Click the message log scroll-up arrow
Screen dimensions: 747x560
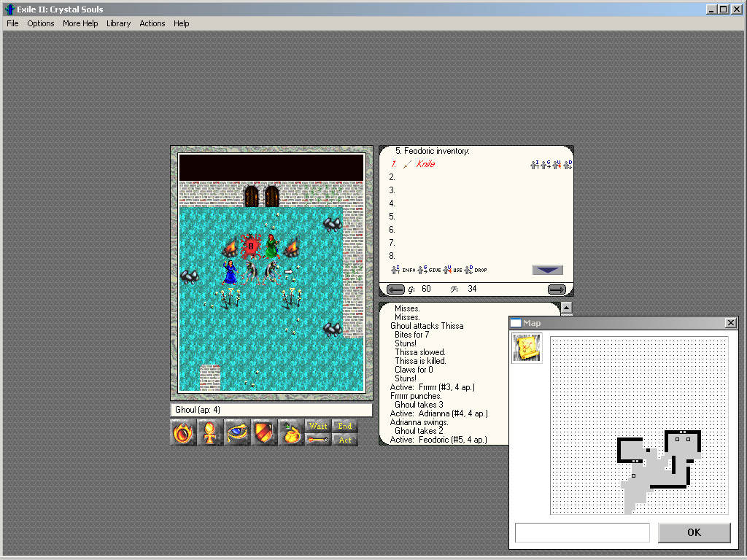coord(566,308)
